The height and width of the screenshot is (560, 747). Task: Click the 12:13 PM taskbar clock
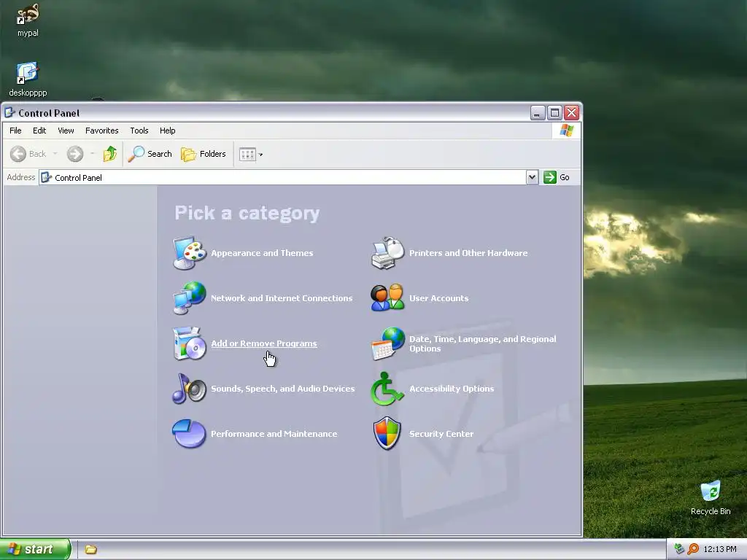click(x=720, y=549)
